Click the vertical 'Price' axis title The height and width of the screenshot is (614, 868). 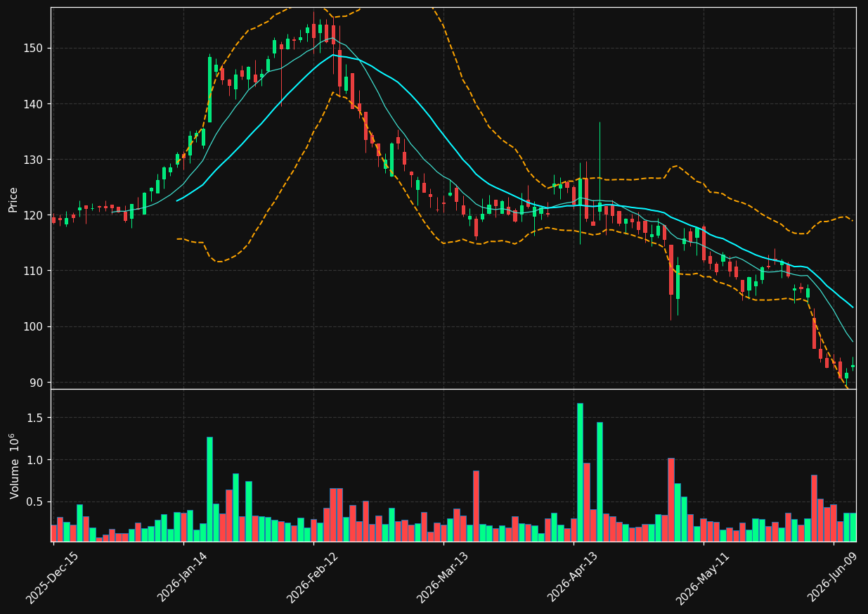(x=13, y=200)
